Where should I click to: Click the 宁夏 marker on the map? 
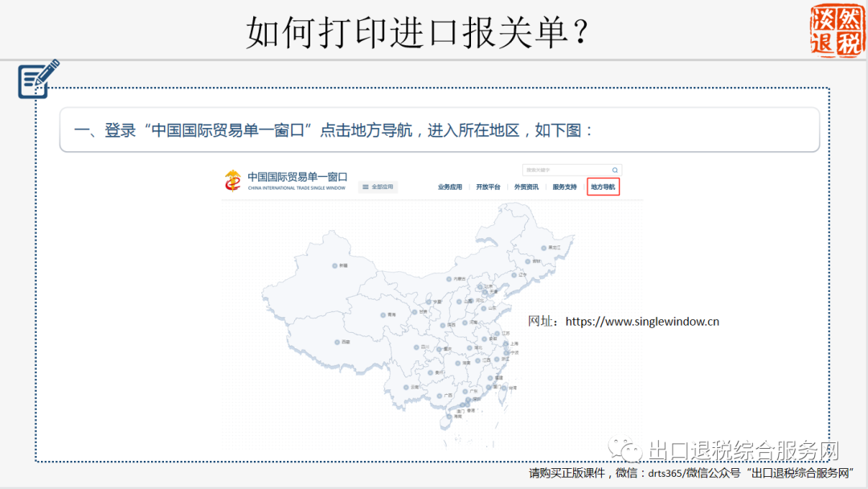pos(428,302)
